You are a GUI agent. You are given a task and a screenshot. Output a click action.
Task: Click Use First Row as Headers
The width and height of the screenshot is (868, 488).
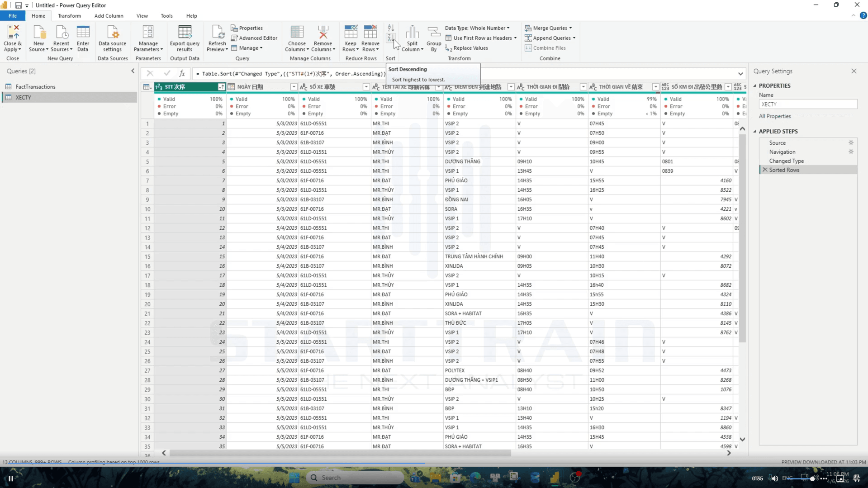click(x=481, y=38)
